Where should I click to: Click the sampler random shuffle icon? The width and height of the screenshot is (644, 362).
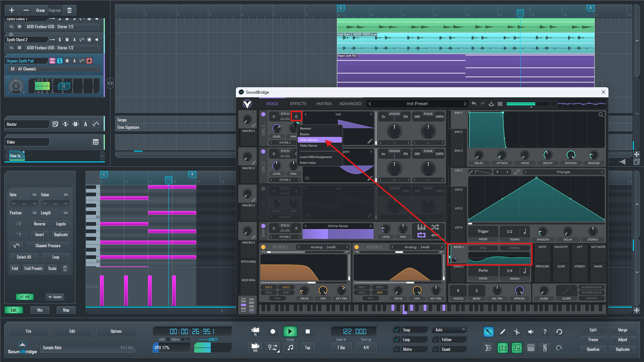435,227
